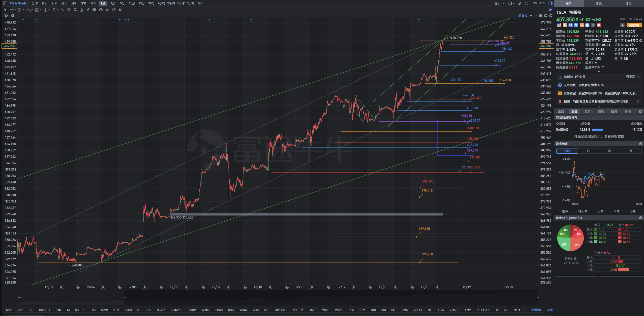644x316 pixels.
Task: Select the Tick timeframe
Action: pos(200,3)
